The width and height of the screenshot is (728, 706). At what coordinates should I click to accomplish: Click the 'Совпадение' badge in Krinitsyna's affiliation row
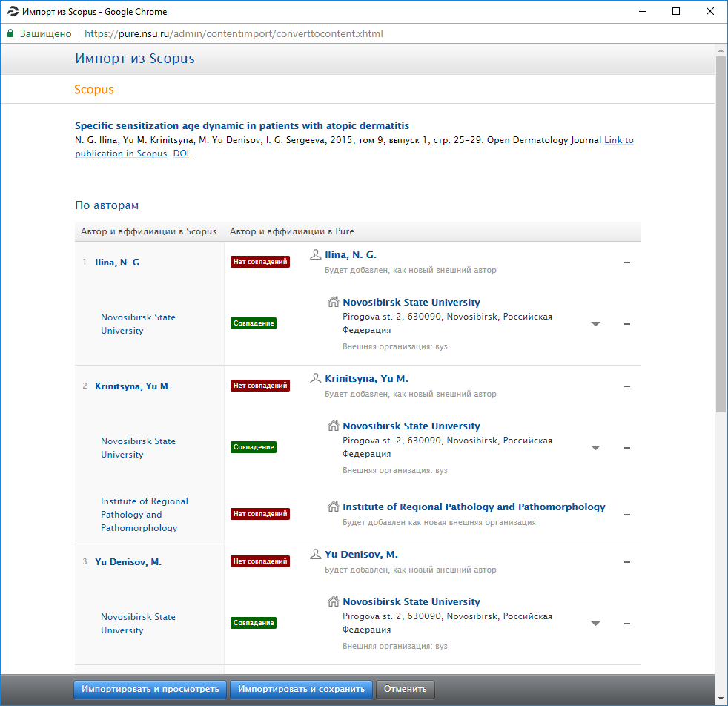pyautogui.click(x=254, y=447)
